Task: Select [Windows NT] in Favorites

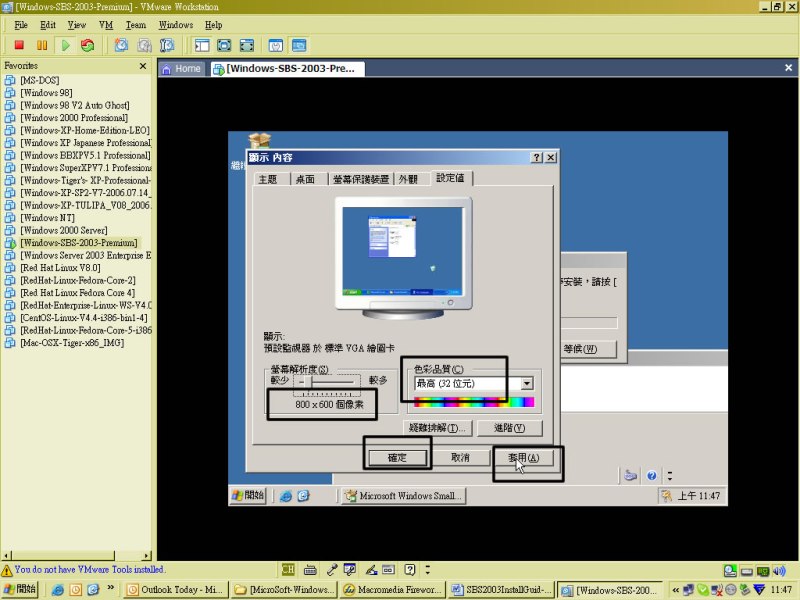Action: coord(47,218)
